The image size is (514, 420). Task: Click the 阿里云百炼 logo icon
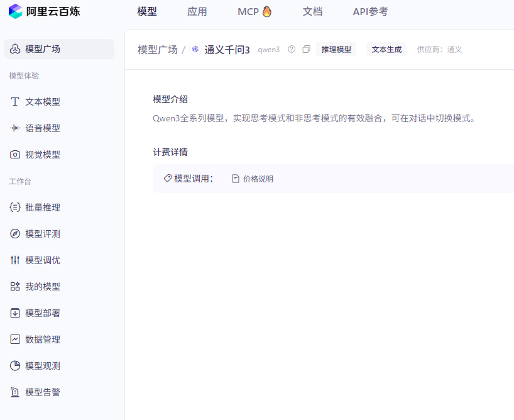click(15, 11)
